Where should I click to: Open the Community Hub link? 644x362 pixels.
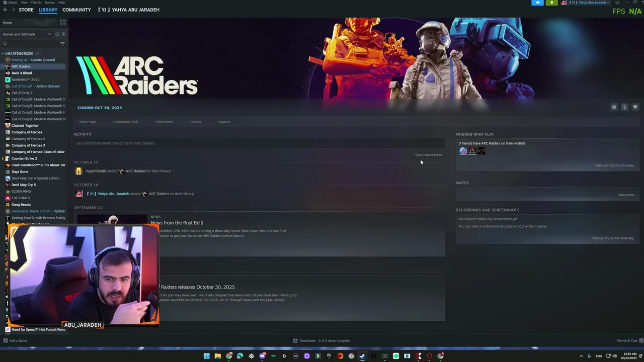tap(125, 122)
